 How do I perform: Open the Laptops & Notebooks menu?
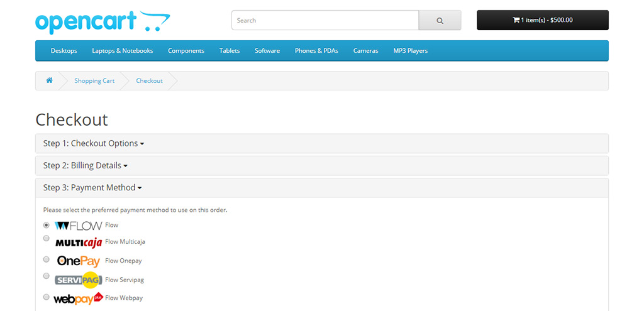[x=123, y=50]
